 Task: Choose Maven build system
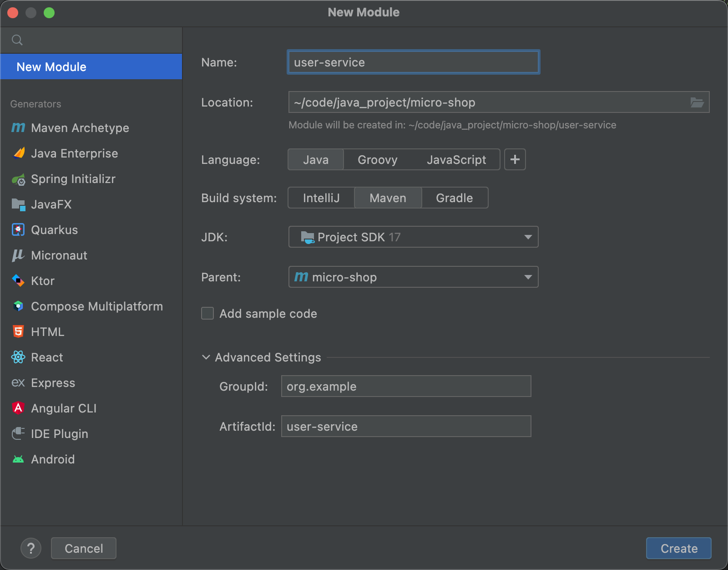[x=388, y=198]
